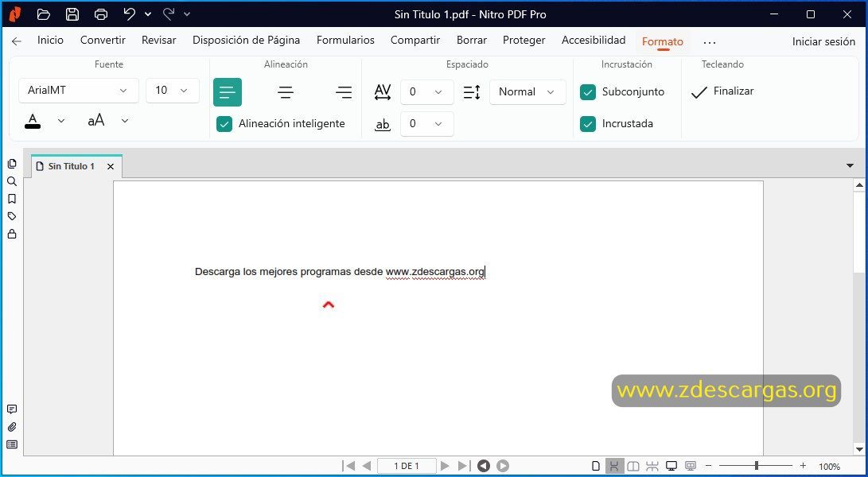Open the Pages panel in sidebar
Screen dimensions: 868x477
(12, 164)
